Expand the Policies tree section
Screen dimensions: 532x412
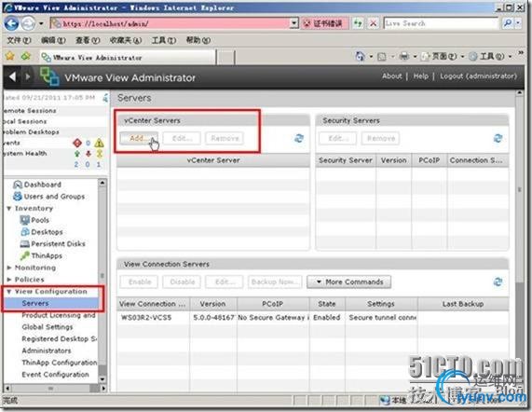[9, 280]
